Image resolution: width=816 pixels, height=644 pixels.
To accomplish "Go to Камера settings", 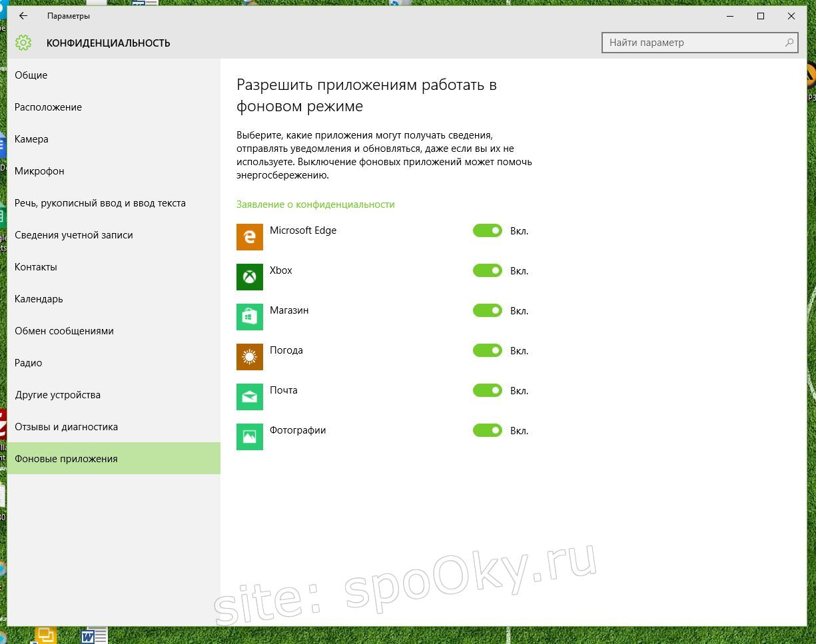I will (x=114, y=139).
